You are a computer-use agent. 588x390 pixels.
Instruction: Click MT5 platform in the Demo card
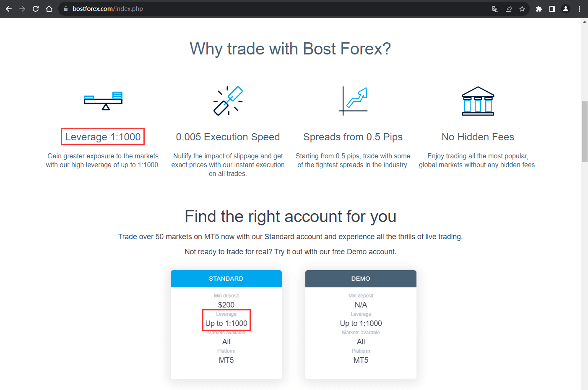coord(361,360)
